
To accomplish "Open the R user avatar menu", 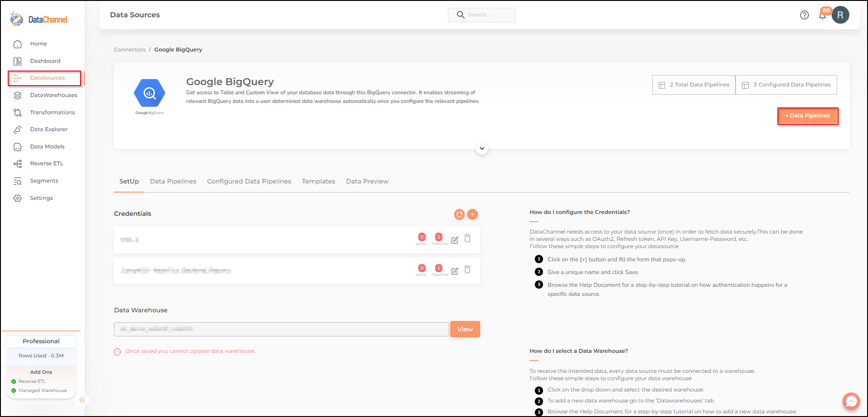I will pos(840,15).
